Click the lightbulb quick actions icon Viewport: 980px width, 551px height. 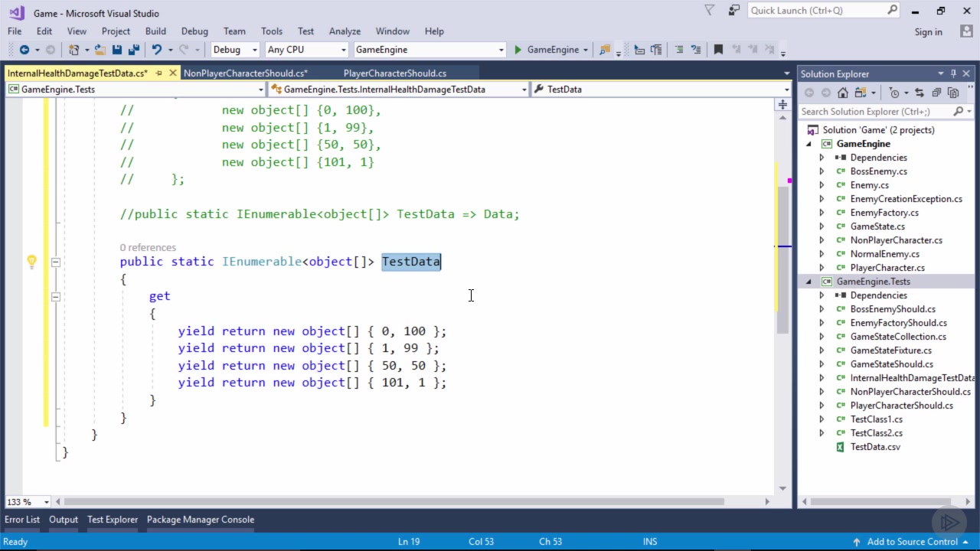point(31,262)
